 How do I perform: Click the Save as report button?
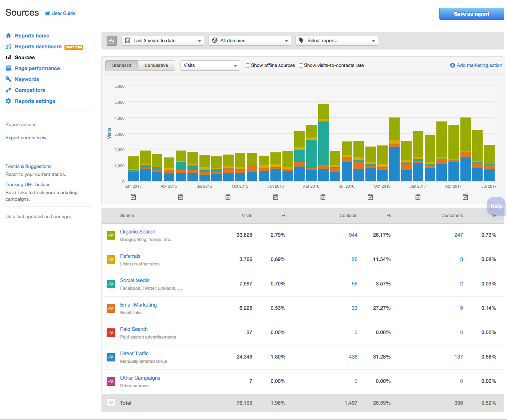pos(471,14)
